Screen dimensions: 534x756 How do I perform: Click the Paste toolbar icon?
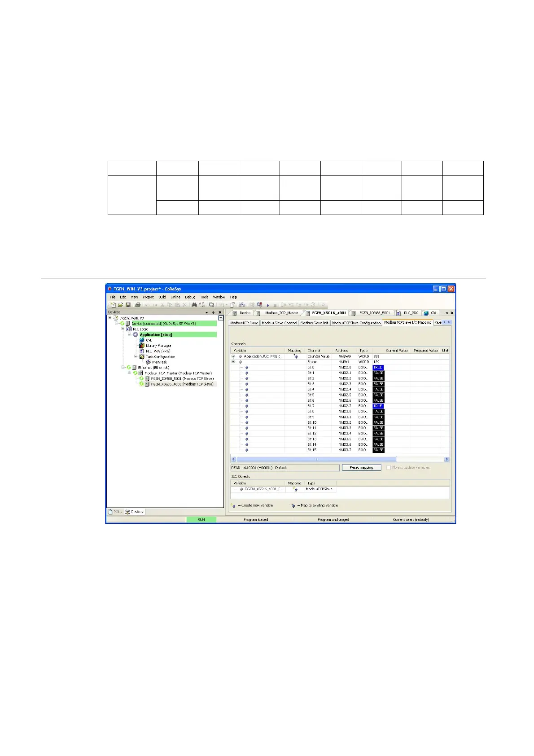(x=177, y=305)
